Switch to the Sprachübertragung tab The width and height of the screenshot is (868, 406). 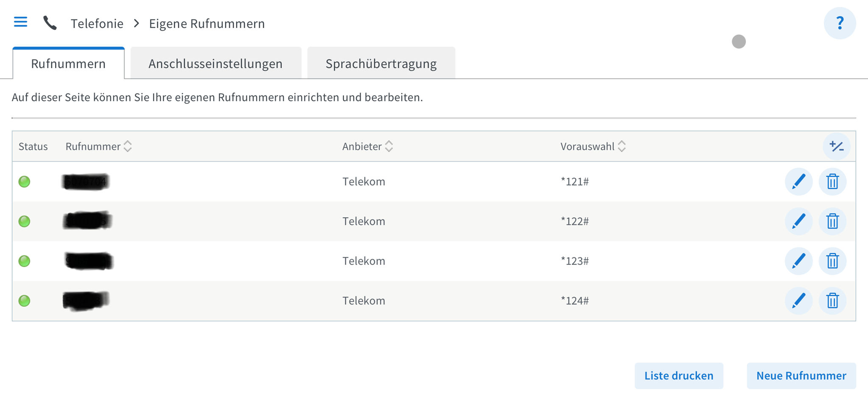(381, 64)
